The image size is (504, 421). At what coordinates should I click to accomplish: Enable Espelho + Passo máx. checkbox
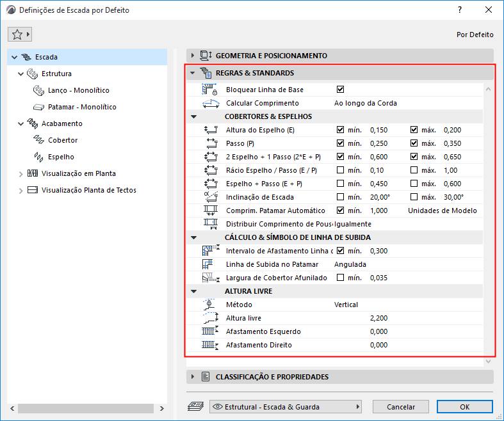coord(414,184)
